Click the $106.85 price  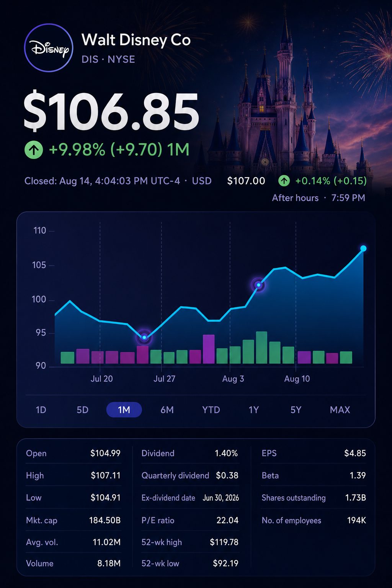coord(111,111)
